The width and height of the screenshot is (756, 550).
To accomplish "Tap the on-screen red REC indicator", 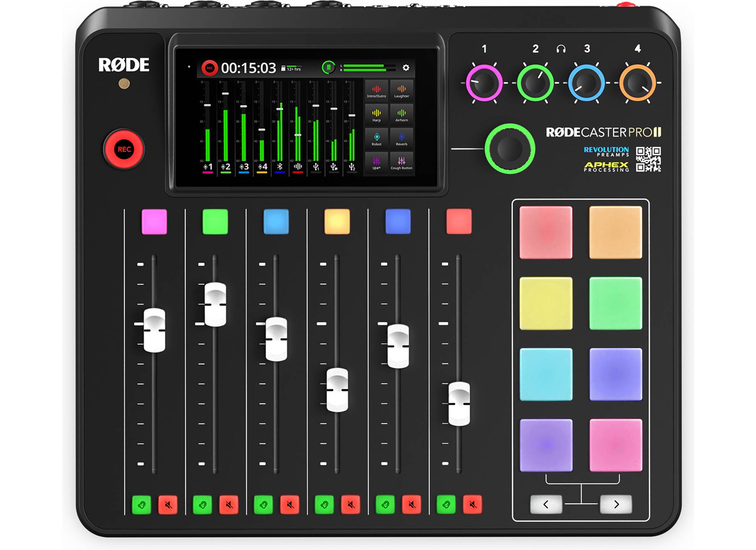I will click(x=209, y=68).
